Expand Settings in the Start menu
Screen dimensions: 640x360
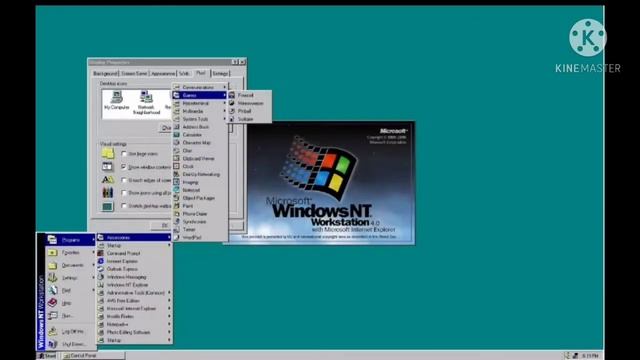[70, 278]
